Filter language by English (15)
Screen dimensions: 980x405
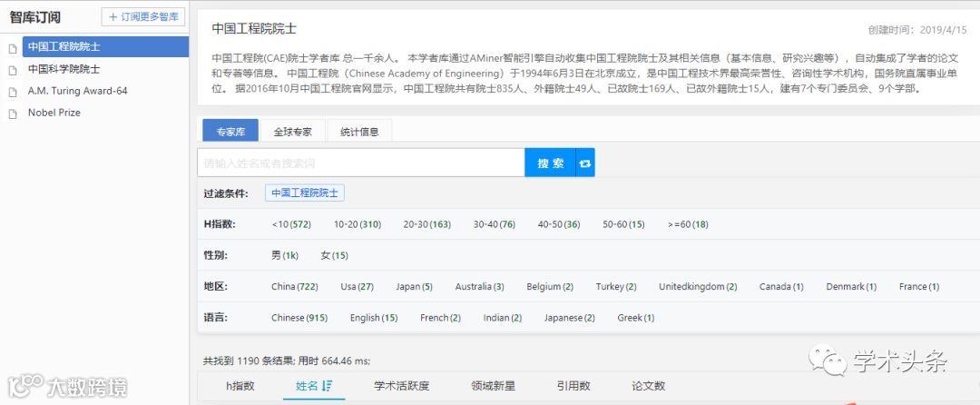[374, 318]
